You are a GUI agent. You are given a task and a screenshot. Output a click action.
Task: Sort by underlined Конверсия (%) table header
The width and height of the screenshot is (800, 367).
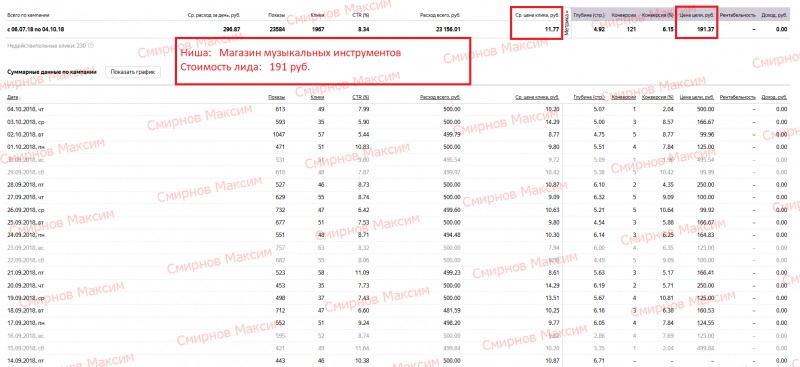pyautogui.click(x=658, y=97)
